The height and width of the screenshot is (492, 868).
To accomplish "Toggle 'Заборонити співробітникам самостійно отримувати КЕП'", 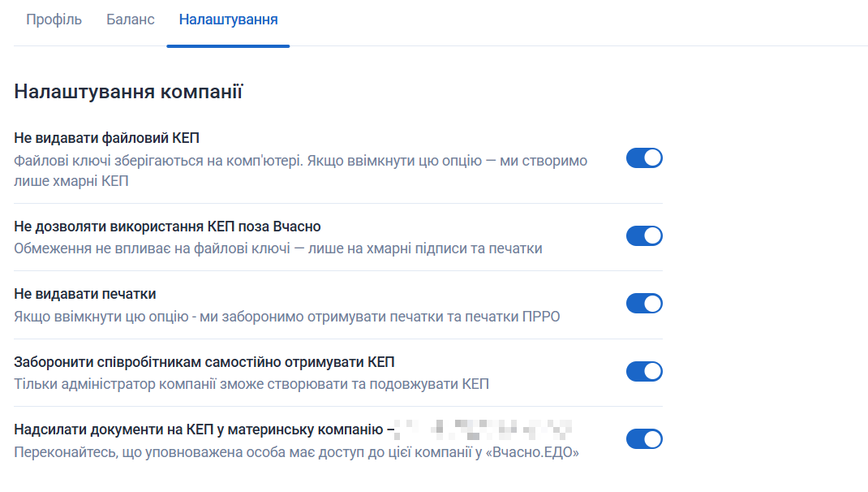I will [x=644, y=372].
